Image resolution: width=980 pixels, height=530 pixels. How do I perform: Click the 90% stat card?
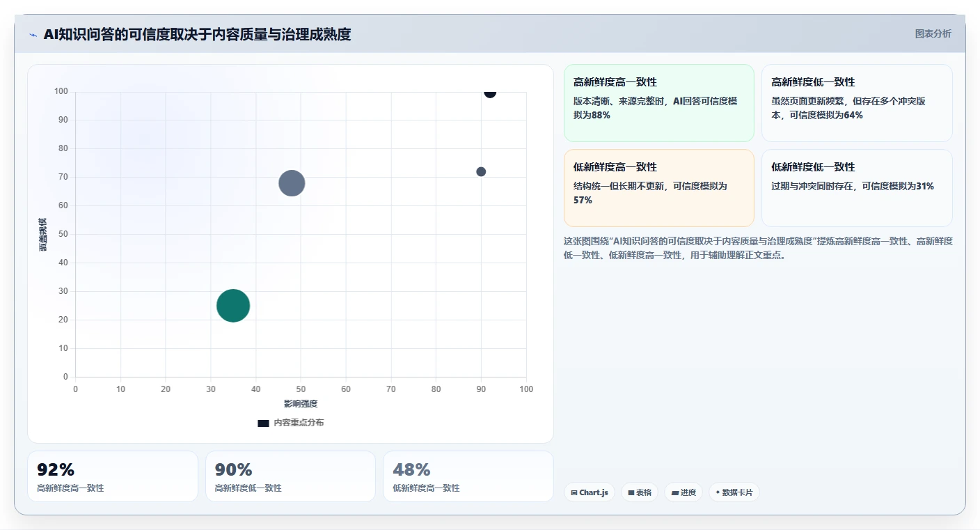click(x=290, y=476)
